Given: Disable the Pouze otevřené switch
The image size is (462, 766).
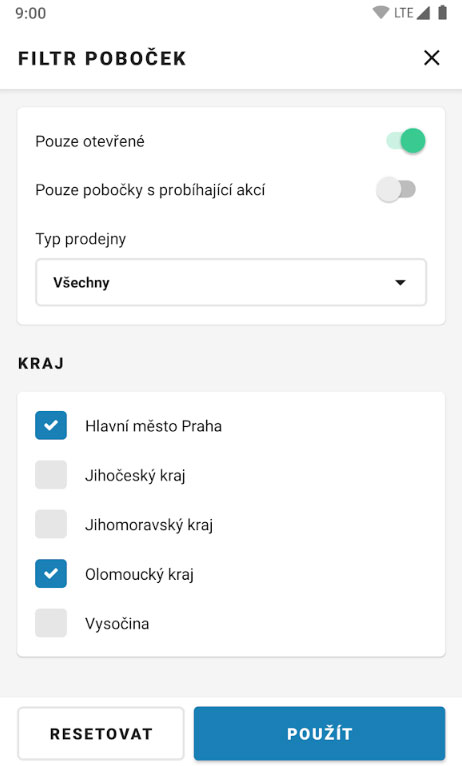Looking at the screenshot, I should pos(406,141).
